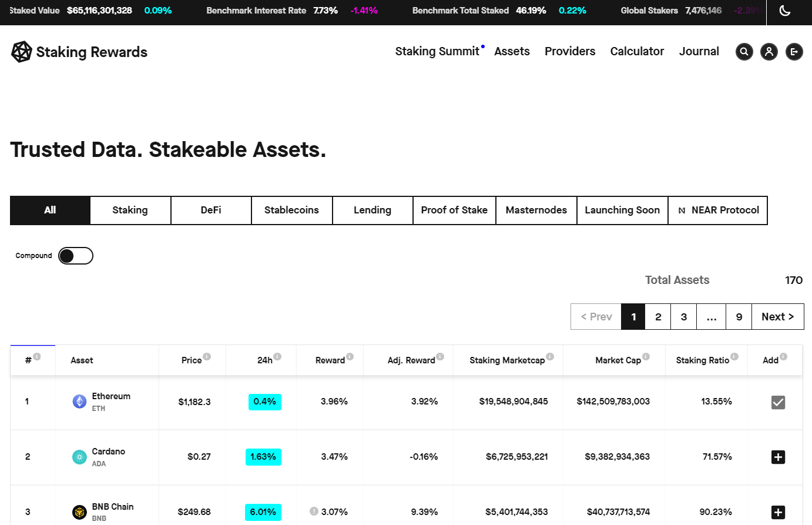The width and height of the screenshot is (812, 525).
Task: Sort by the Staking Ratio column header
Action: point(703,360)
